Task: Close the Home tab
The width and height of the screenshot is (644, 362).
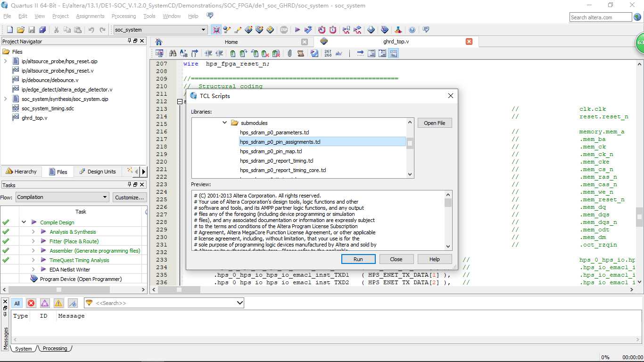Action: tap(305, 41)
